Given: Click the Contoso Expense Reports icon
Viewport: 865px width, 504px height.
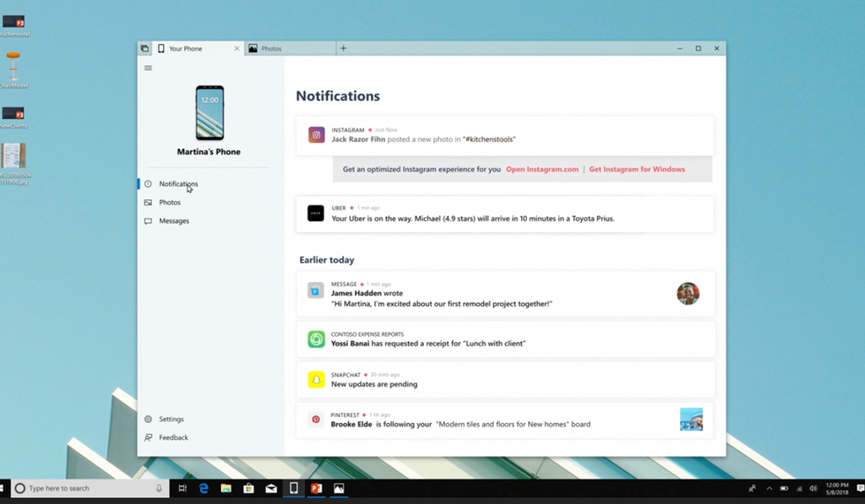Looking at the screenshot, I should 316,339.
